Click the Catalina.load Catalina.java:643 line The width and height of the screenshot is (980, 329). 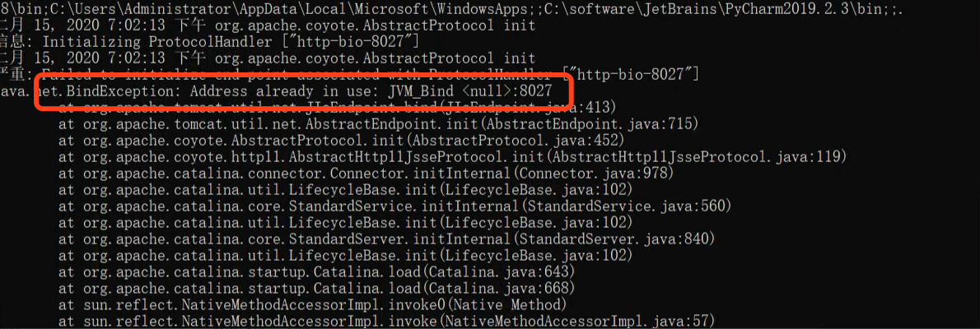[316, 271]
